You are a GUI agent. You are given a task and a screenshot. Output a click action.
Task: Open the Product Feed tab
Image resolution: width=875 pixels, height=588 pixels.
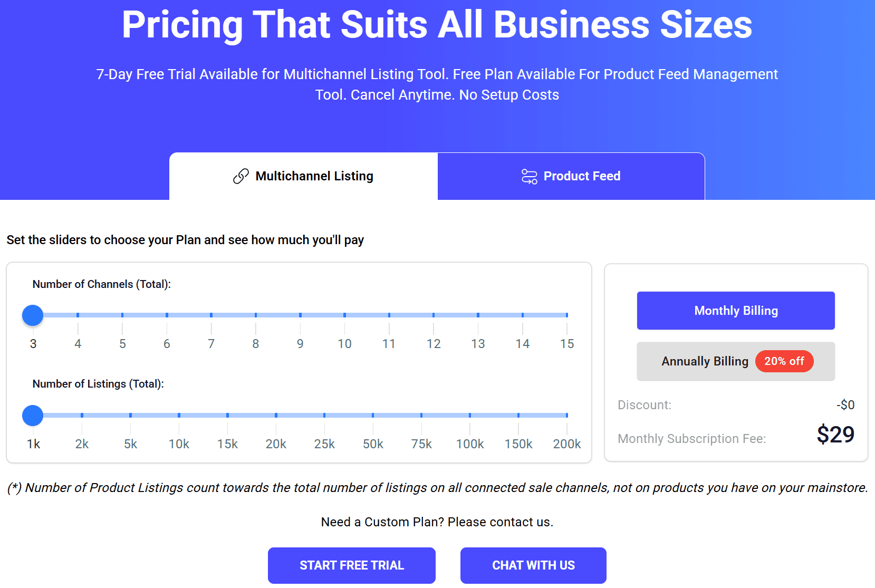click(x=571, y=176)
